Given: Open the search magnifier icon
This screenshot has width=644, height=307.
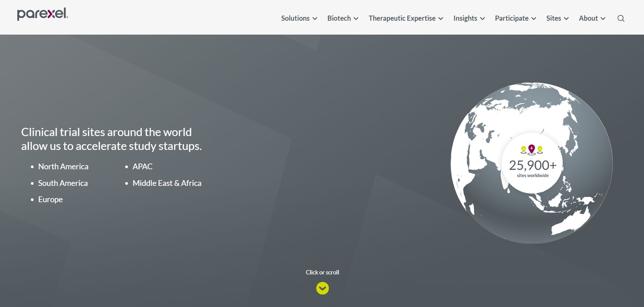Looking at the screenshot, I should (621, 18).
